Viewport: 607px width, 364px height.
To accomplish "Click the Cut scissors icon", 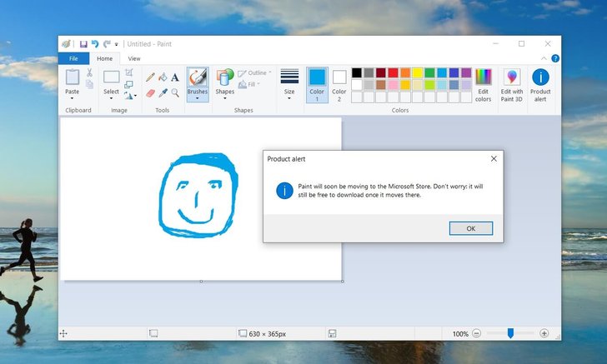I will click(x=89, y=72).
